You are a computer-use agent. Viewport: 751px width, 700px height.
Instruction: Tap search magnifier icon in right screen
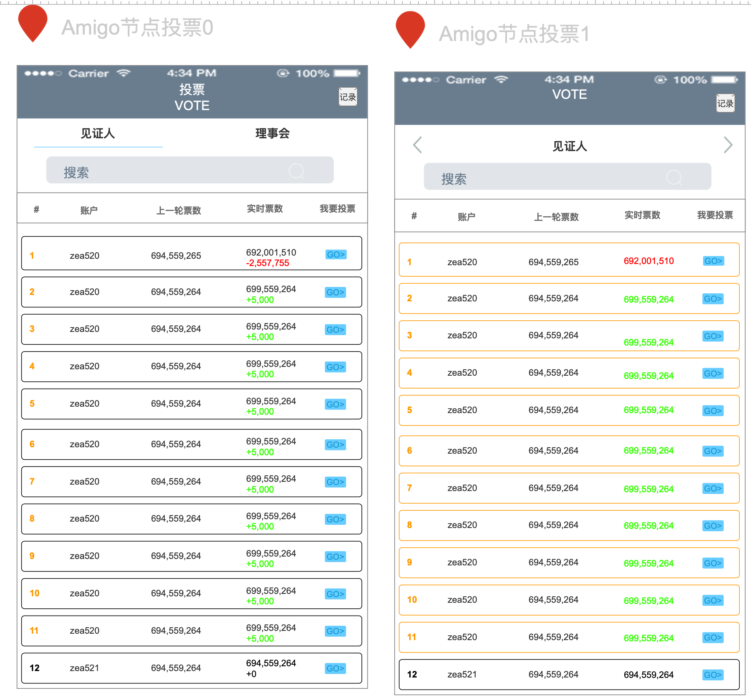[674, 177]
